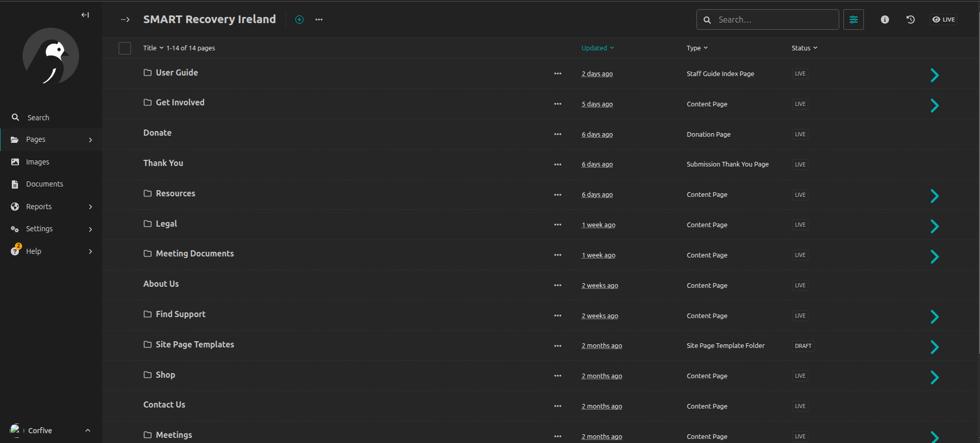This screenshot has width=980, height=443.
Task: Explore child pages of Site Page Templates
Action: 934,347
